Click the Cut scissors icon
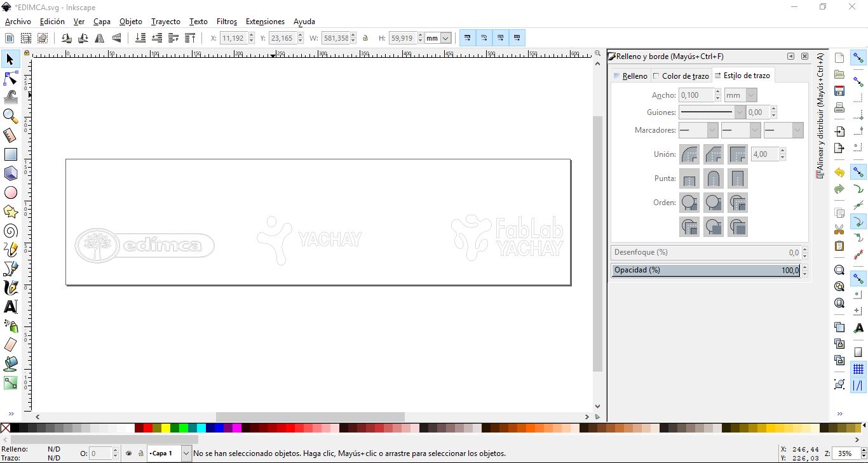 click(839, 229)
